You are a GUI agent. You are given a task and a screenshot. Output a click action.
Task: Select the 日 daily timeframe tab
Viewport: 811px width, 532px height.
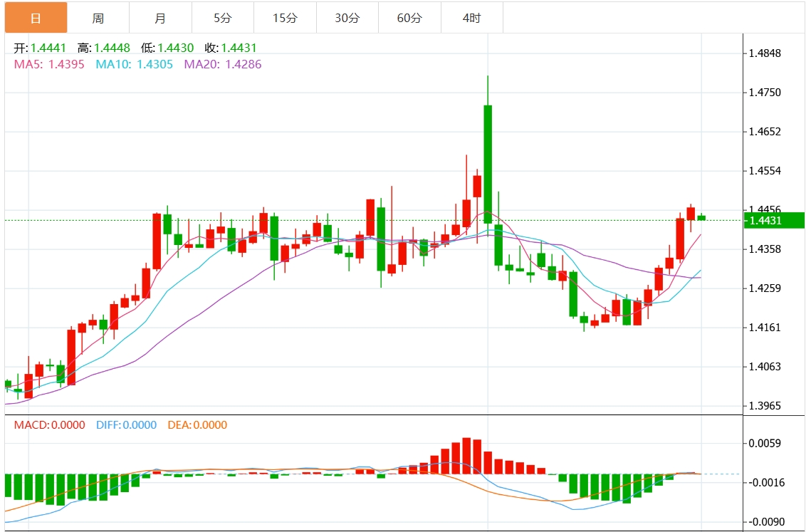click(36, 18)
